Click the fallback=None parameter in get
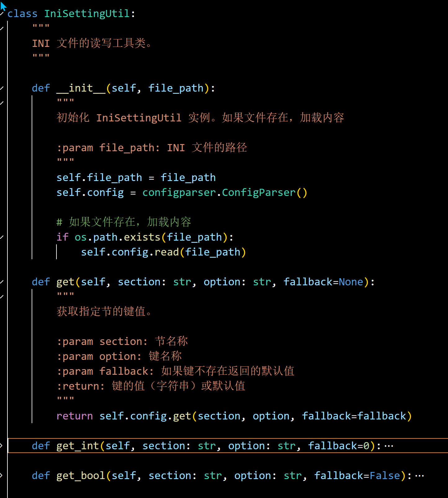Image resolution: width=448 pixels, height=498 pixels. click(x=323, y=282)
